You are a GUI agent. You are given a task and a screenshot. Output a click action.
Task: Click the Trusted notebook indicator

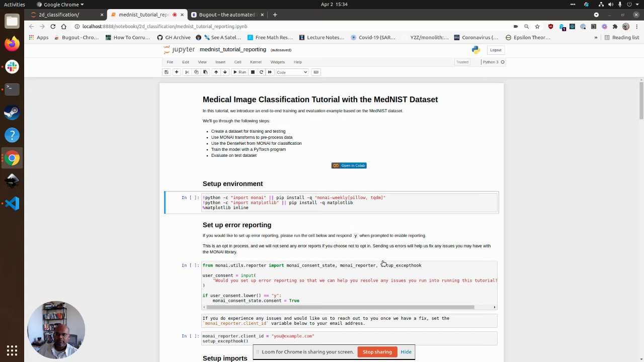click(x=462, y=62)
